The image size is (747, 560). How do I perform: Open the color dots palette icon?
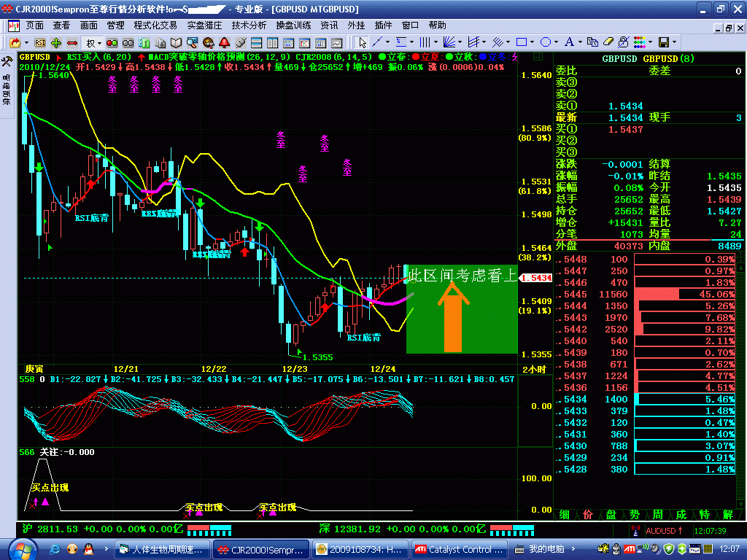click(x=640, y=42)
